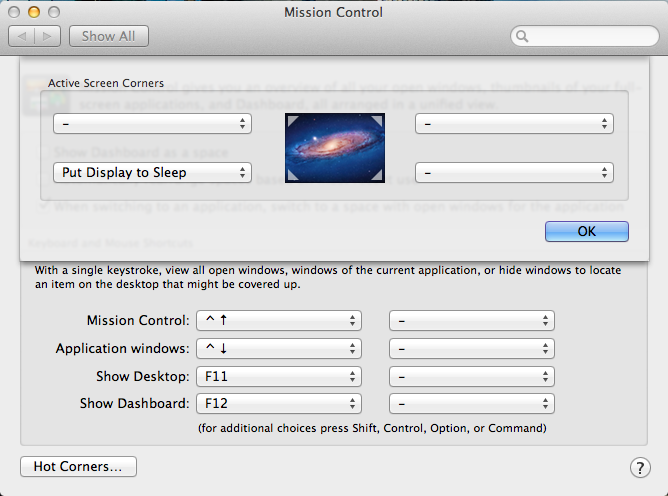
Task: Click the search magnifier icon
Action: tap(522, 36)
